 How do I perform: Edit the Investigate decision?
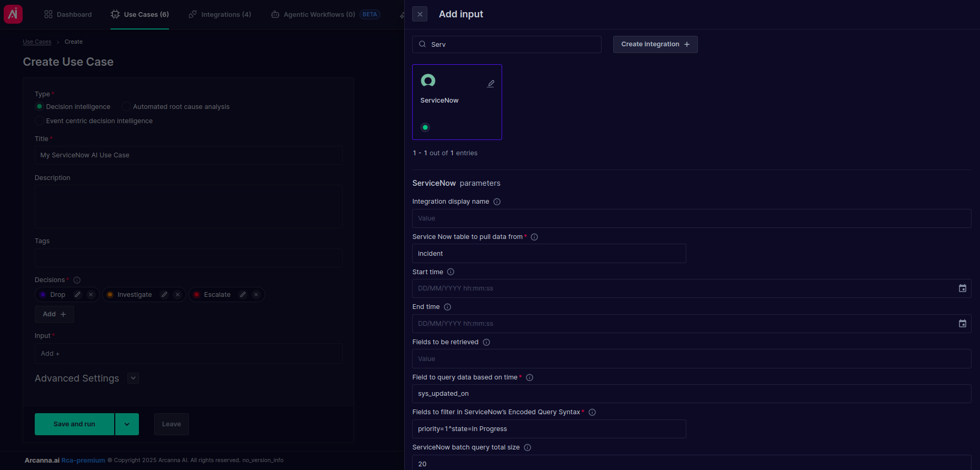164,295
